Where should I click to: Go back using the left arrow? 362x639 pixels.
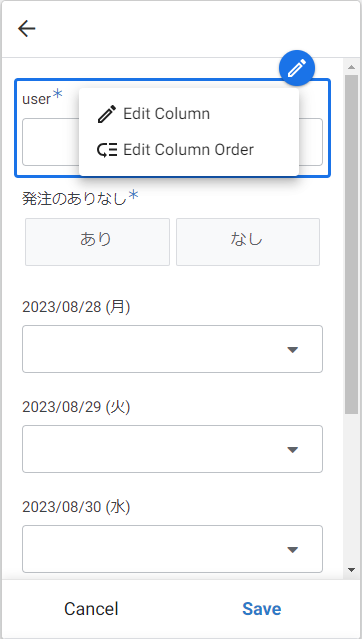pyautogui.click(x=27, y=29)
